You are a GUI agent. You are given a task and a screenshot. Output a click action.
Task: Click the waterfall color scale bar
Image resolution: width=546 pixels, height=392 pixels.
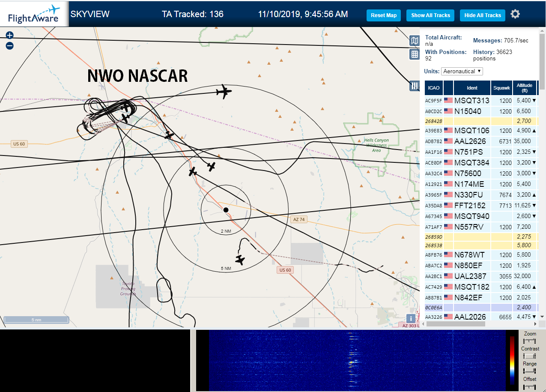512,360
